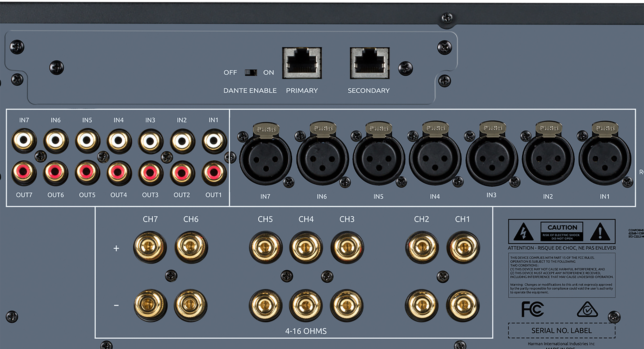Viewport: 644px width, 349px height.
Task: Click the Primary Ethernet port
Action: click(302, 63)
